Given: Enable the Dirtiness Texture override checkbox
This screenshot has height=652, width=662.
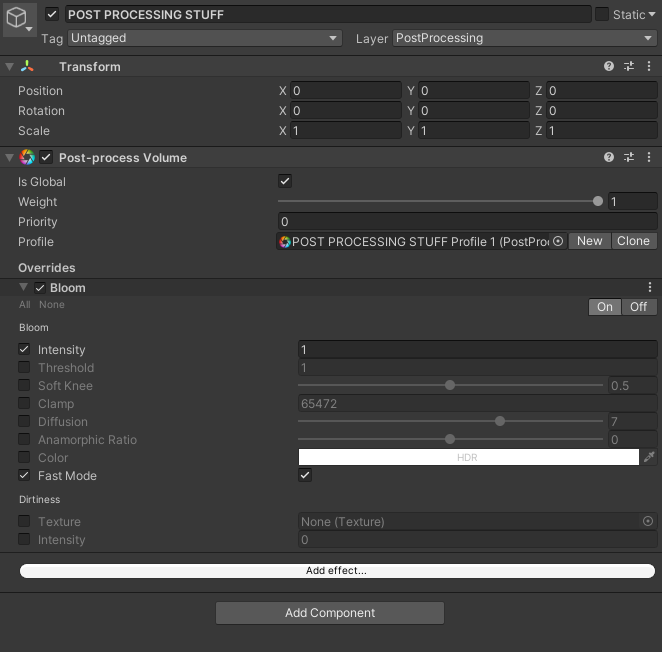Looking at the screenshot, I should point(24,521).
